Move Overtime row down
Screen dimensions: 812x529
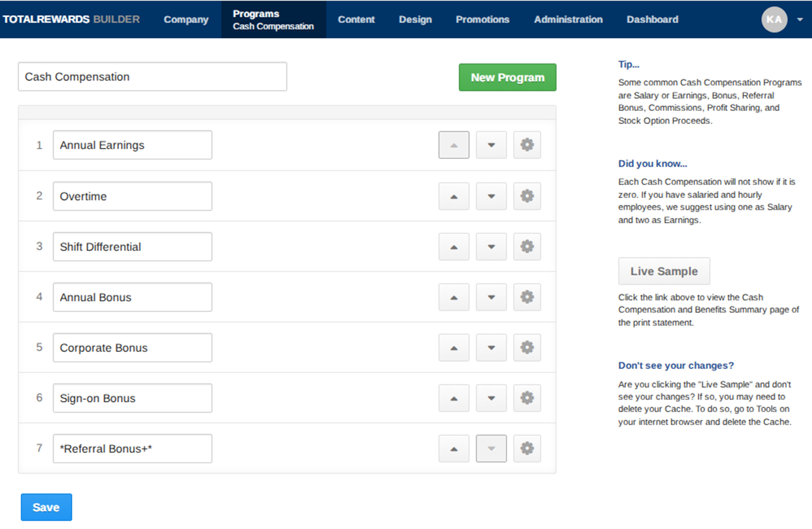click(491, 196)
